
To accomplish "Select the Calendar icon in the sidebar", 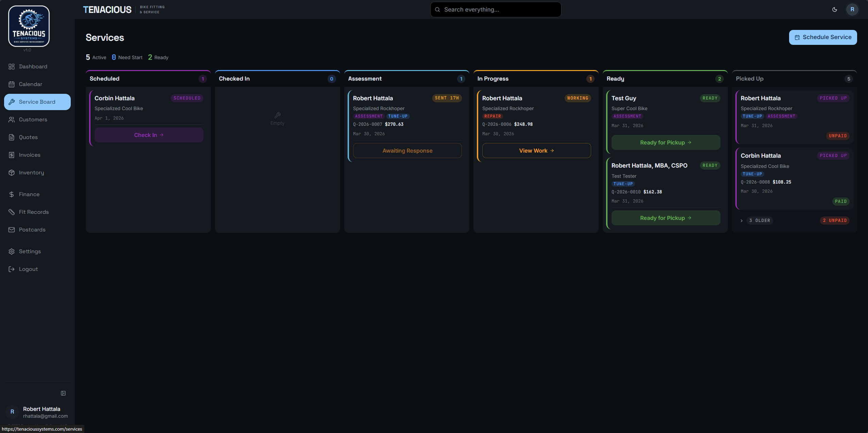I will click(12, 84).
